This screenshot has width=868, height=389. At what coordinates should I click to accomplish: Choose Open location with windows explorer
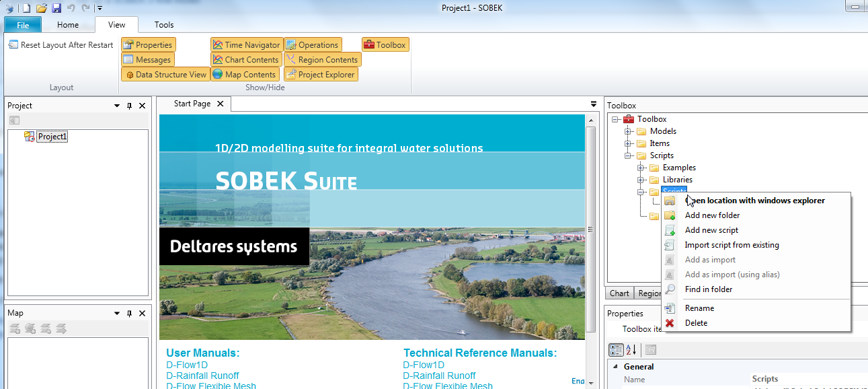pos(756,201)
